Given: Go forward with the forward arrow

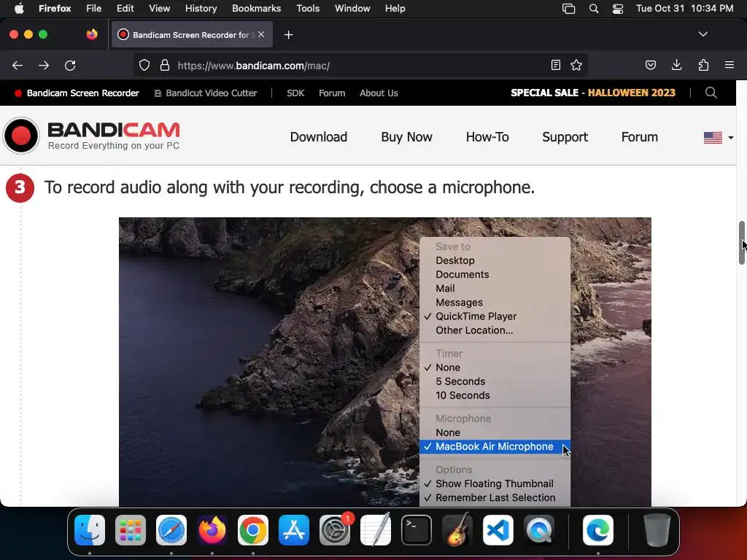Looking at the screenshot, I should [x=44, y=65].
